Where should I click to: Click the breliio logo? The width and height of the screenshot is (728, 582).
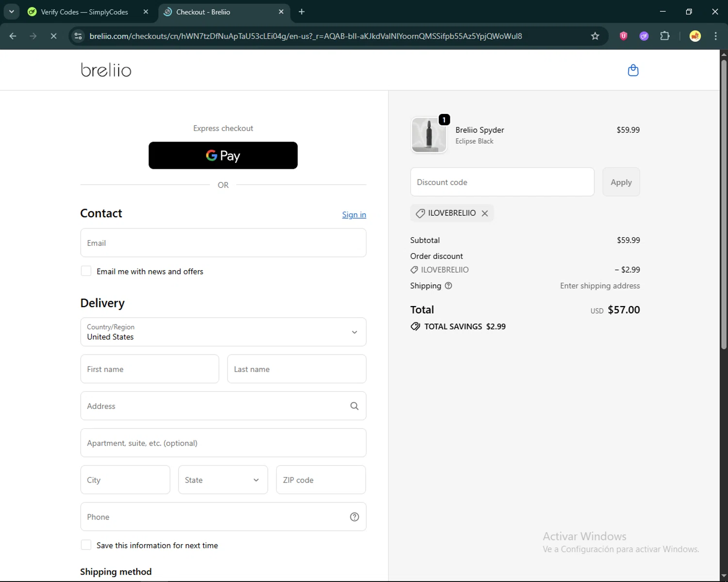click(106, 70)
